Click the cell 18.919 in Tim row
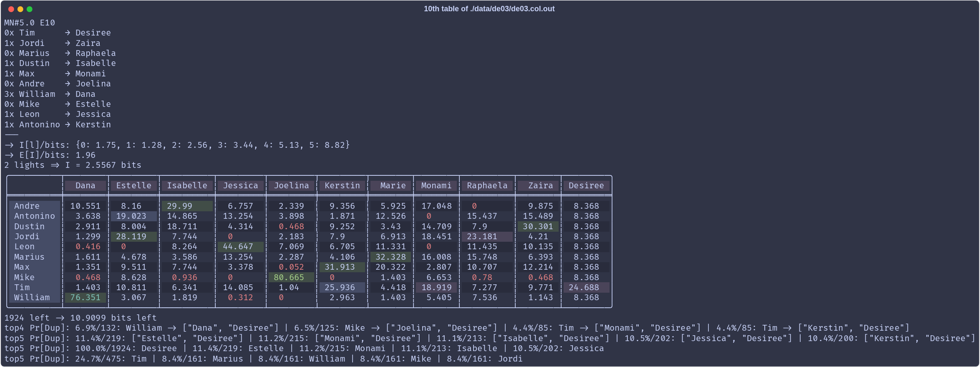The height and width of the screenshot is (367, 980). pos(436,287)
